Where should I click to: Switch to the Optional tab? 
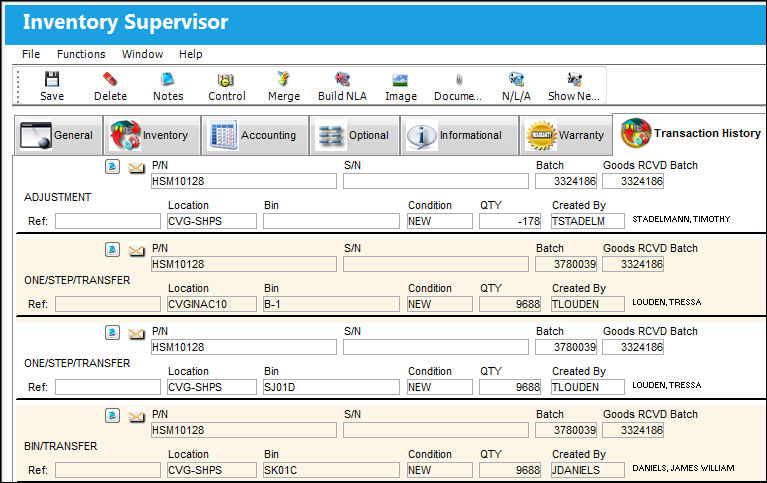355,136
